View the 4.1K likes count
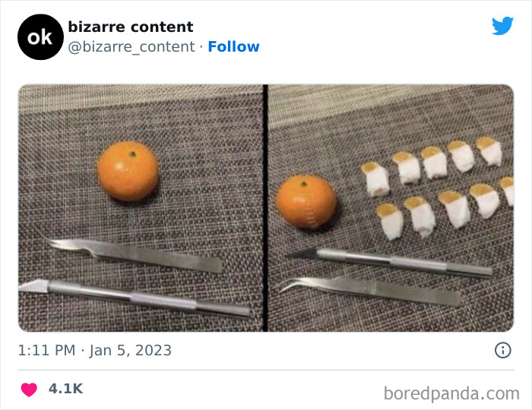This screenshot has height=410, width=532. point(65,389)
